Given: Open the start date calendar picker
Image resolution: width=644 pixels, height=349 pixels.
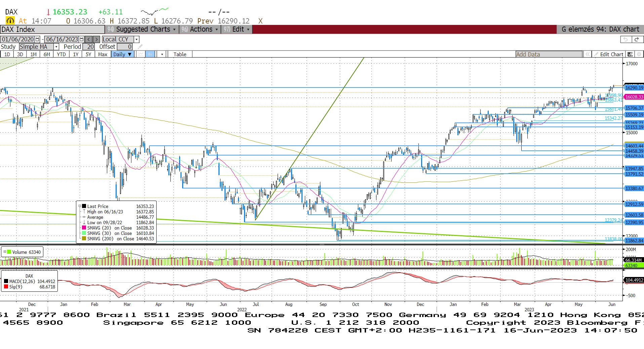Looking at the screenshot, I should pyautogui.click(x=37, y=39).
